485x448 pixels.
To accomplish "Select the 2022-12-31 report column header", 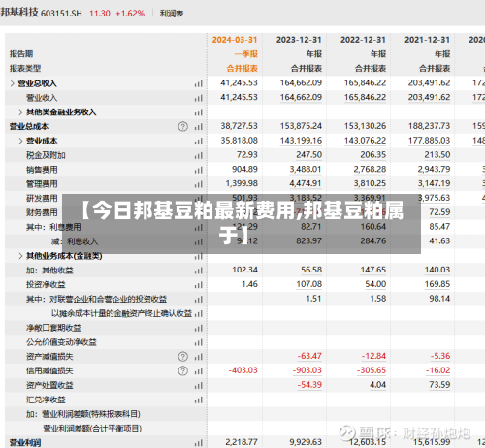I will tap(363, 40).
